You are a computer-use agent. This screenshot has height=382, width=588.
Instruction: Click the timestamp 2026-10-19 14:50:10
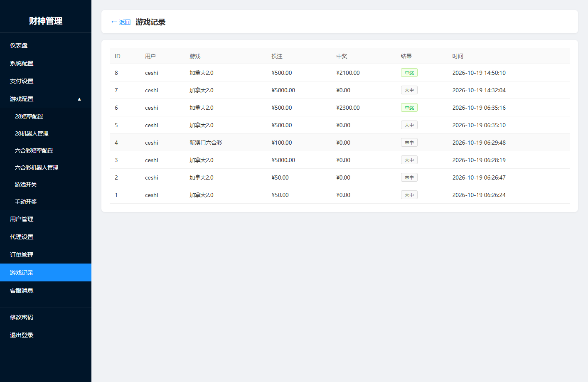[x=479, y=73]
